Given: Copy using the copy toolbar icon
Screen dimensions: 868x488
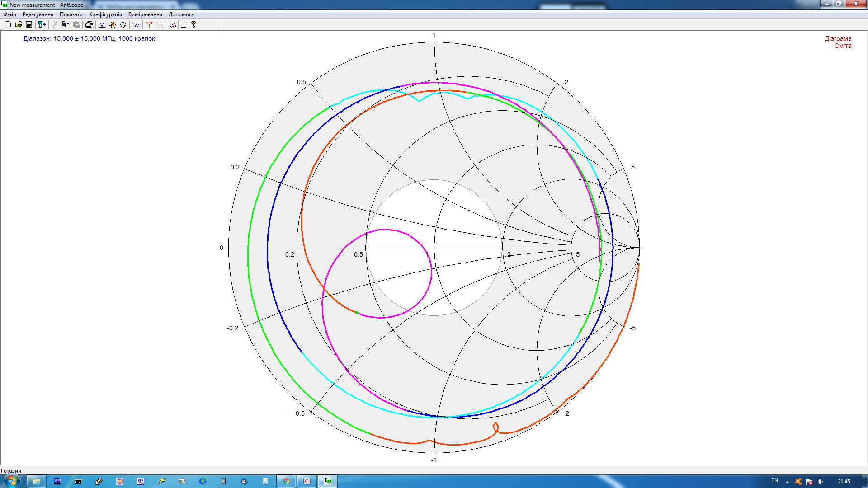Looking at the screenshot, I should [66, 24].
